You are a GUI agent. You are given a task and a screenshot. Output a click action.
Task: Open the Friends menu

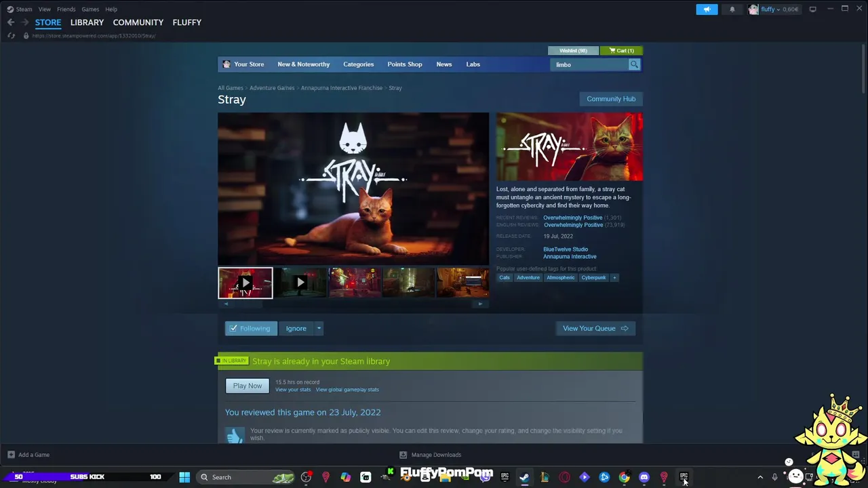click(x=66, y=9)
